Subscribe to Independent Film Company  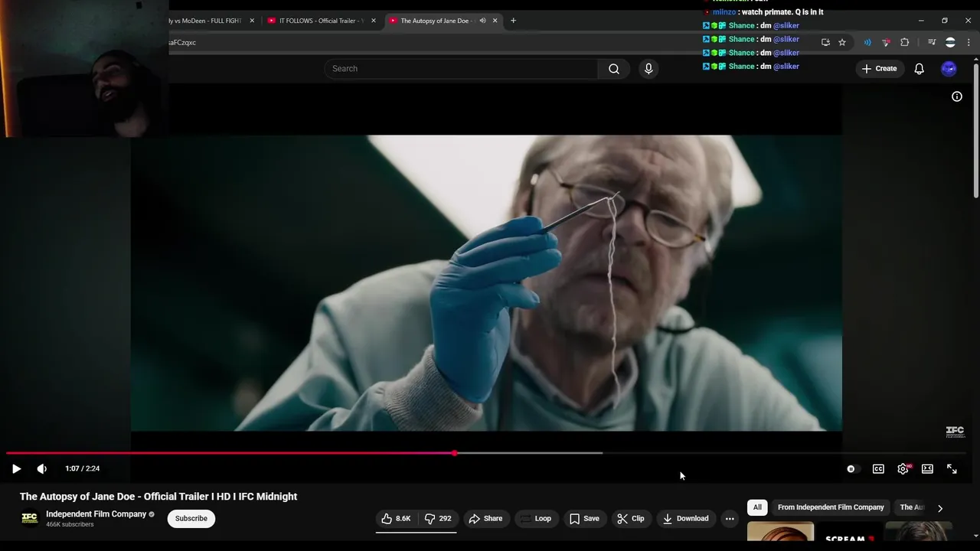(x=191, y=519)
